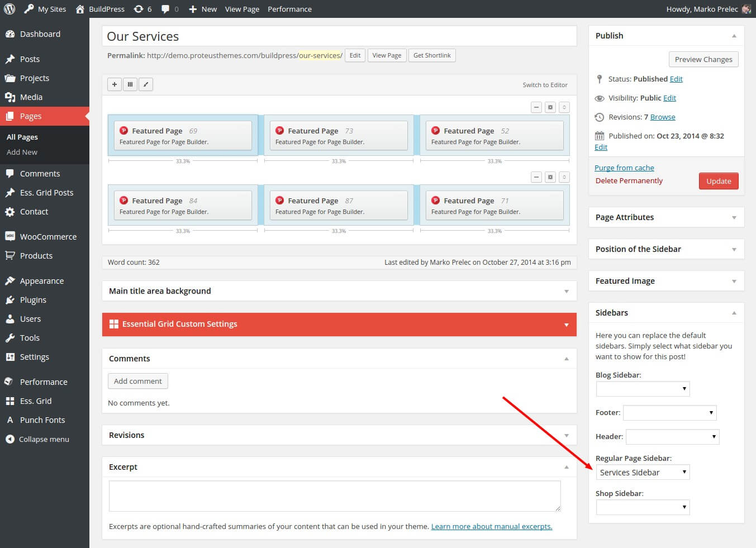Click the WordPress logo in admin bar
Image resolution: width=756 pixels, height=548 pixels.
point(9,9)
